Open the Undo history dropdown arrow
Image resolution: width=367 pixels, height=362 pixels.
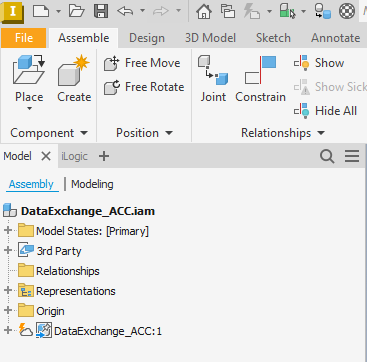(142, 11)
